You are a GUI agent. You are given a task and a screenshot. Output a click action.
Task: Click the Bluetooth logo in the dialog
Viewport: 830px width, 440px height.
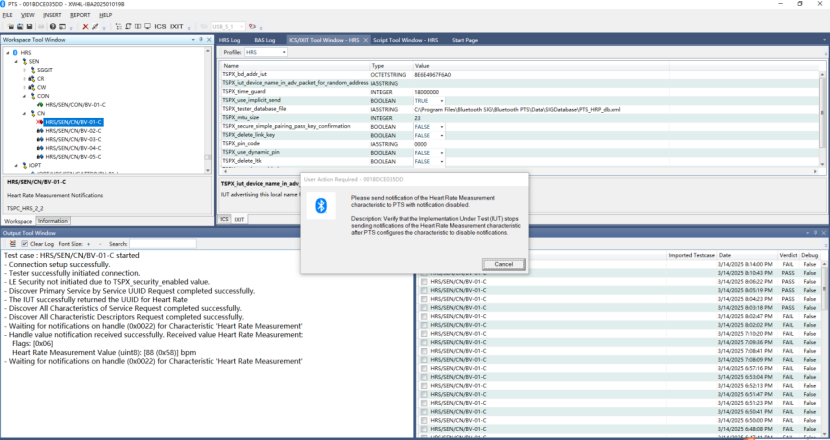[321, 205]
